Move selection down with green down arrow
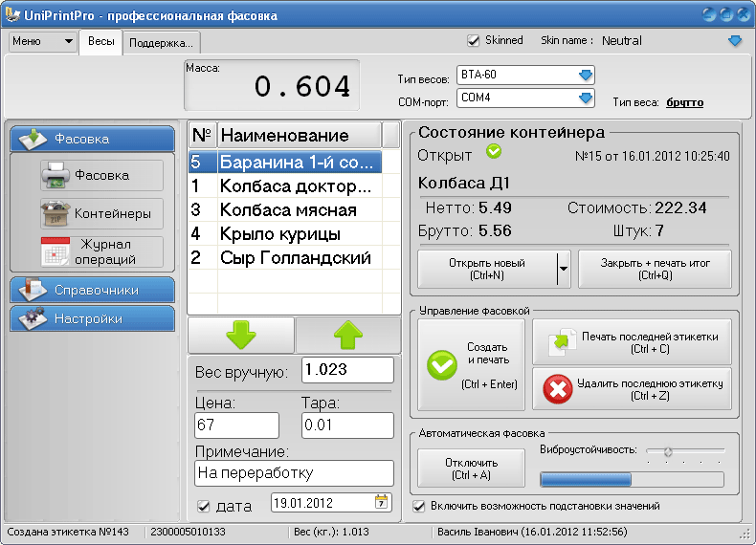The height and width of the screenshot is (545, 756). coord(240,335)
